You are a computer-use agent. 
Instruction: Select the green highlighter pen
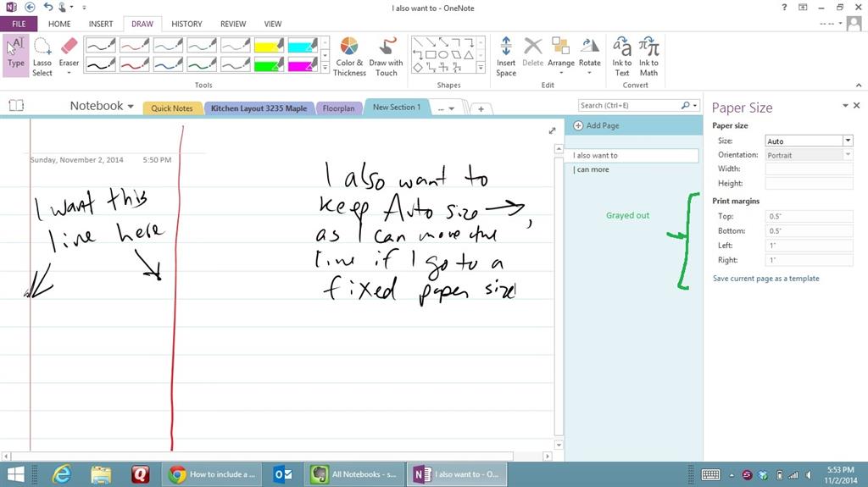coord(269,64)
